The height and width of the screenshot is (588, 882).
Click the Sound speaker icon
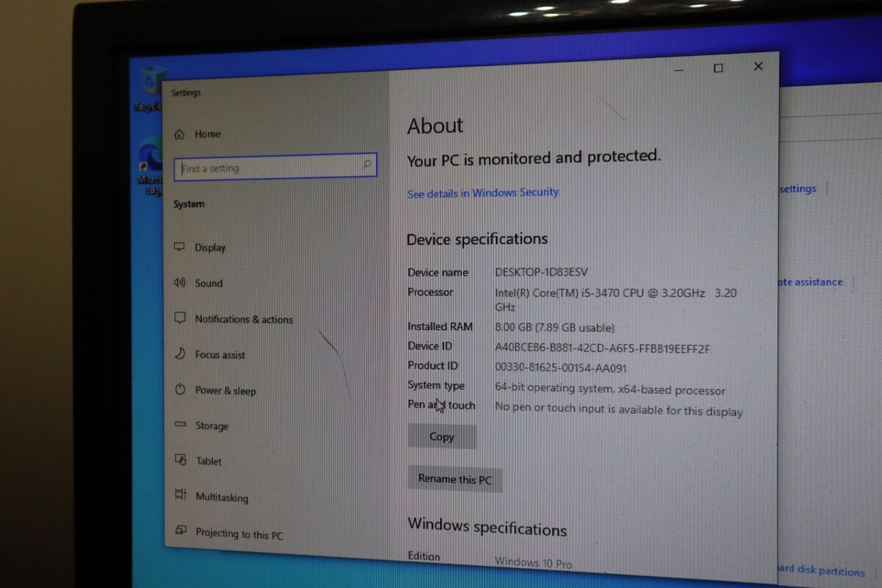click(x=179, y=282)
